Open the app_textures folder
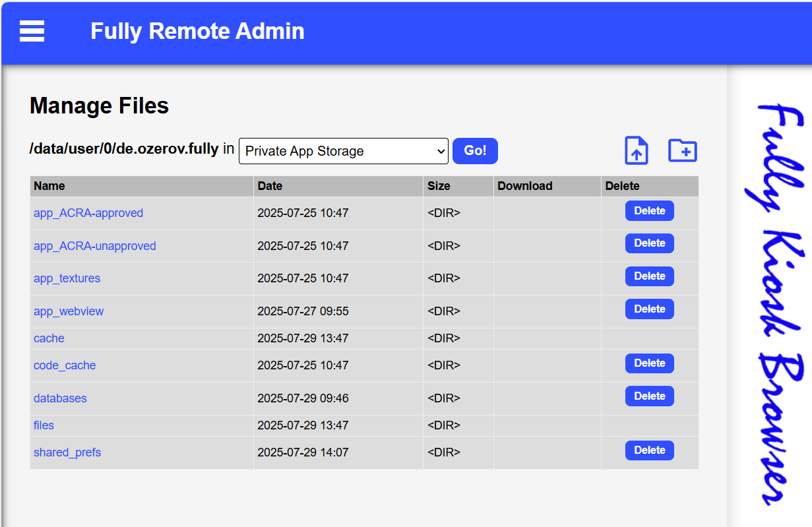 click(67, 278)
